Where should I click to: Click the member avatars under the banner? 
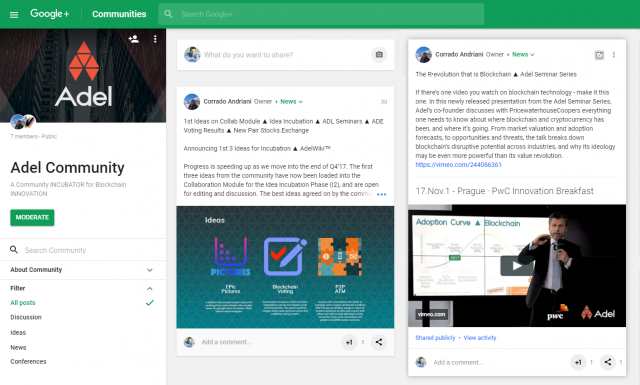click(x=23, y=121)
